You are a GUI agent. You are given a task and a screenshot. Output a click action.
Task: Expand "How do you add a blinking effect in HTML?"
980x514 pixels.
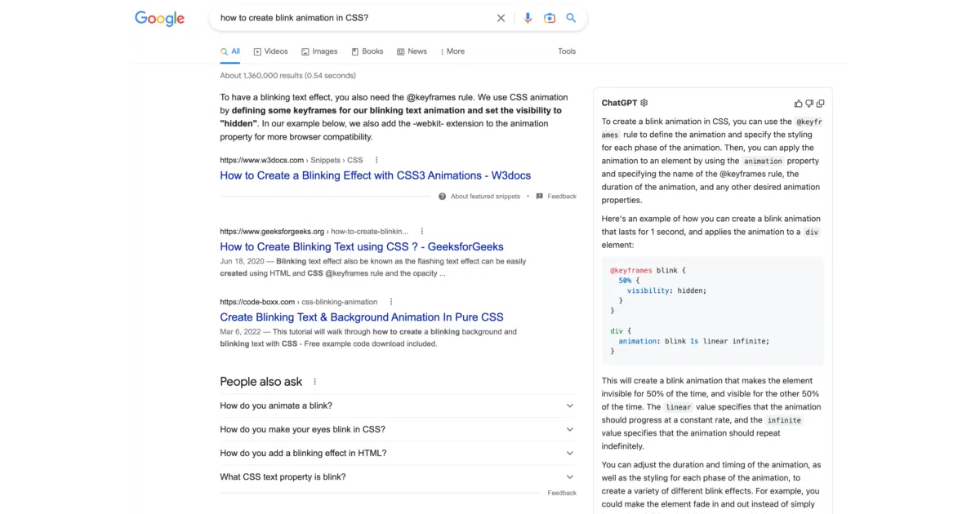(398, 453)
